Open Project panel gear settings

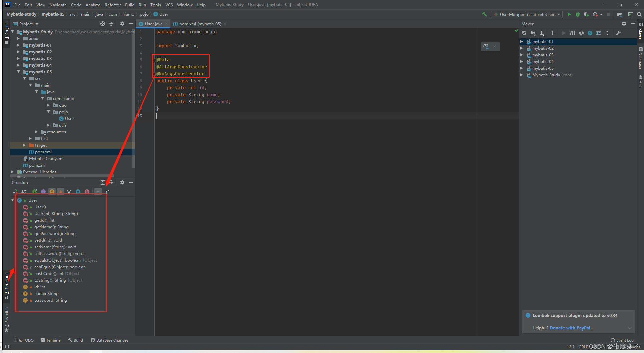122,24
